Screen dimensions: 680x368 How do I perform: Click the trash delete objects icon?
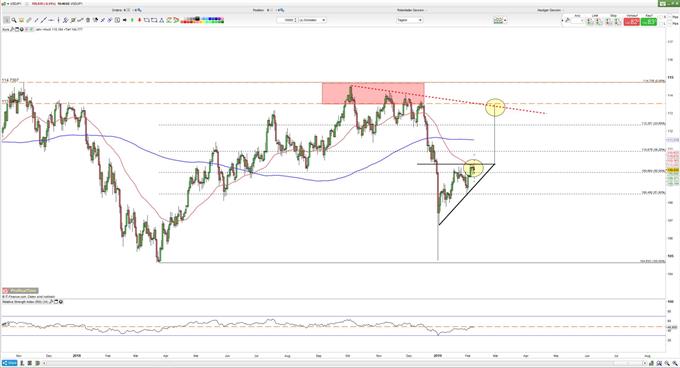pyautogui.click(x=88, y=20)
